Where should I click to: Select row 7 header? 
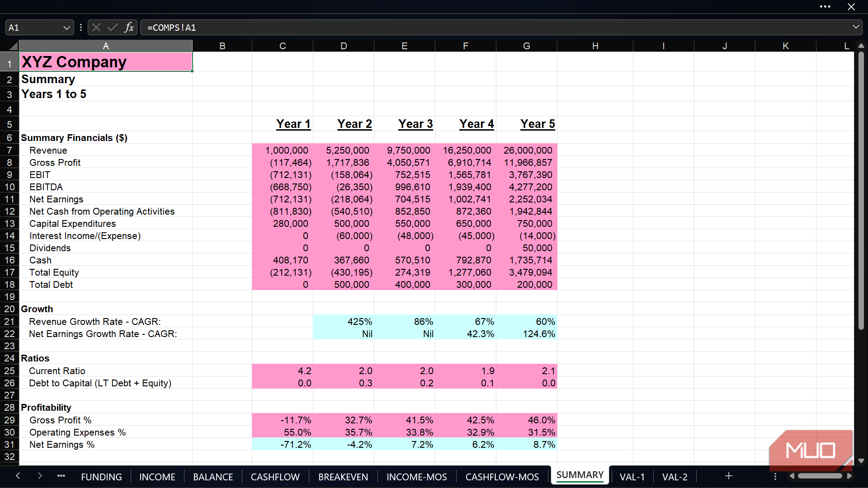click(x=9, y=150)
